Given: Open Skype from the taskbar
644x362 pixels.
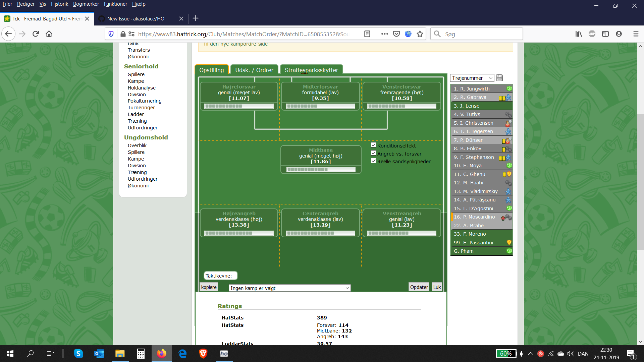Looking at the screenshot, I should click(x=78, y=354).
